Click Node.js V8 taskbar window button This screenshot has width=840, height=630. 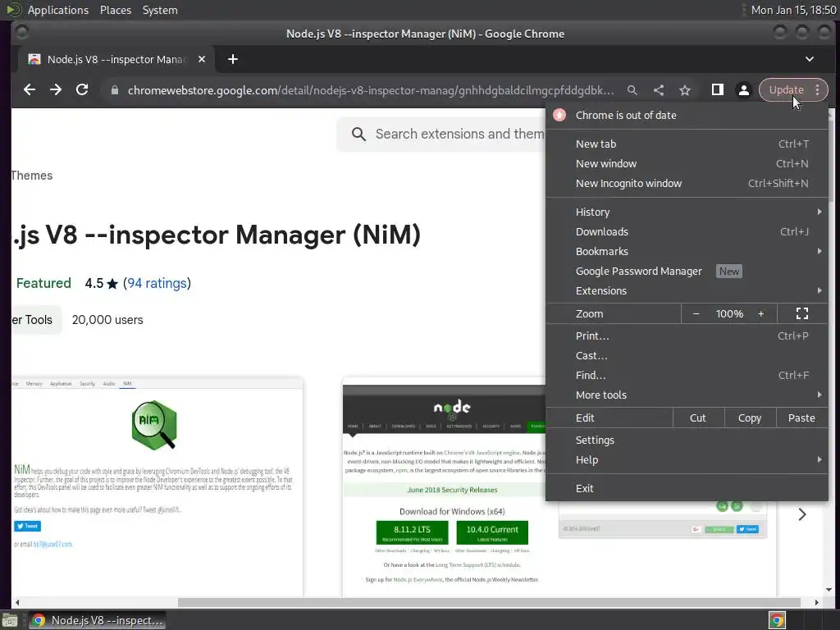click(x=97, y=620)
